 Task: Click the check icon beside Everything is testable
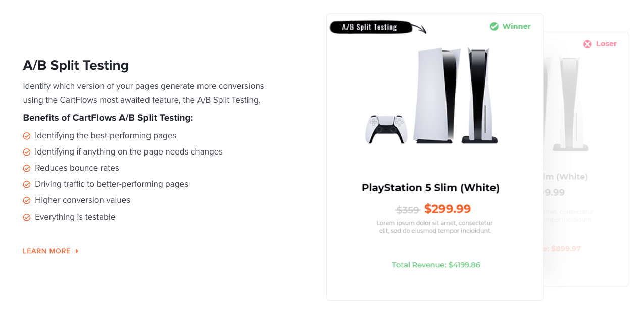point(27,217)
